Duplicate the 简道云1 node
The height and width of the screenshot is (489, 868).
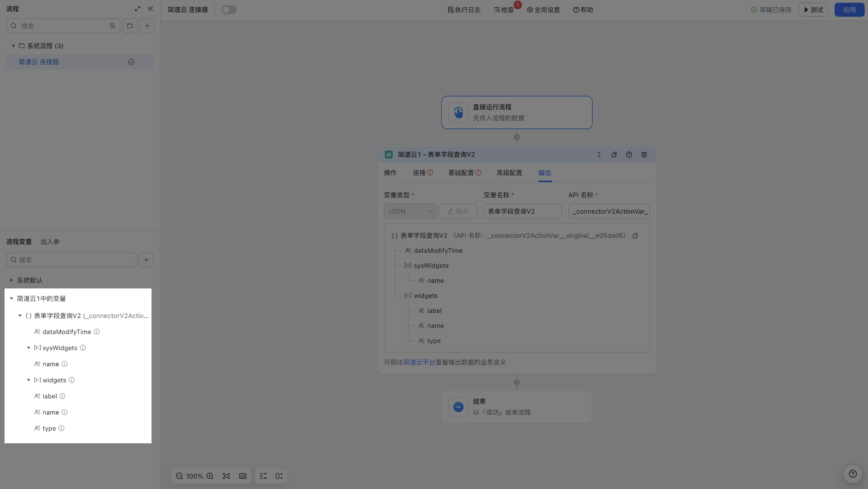(x=614, y=154)
